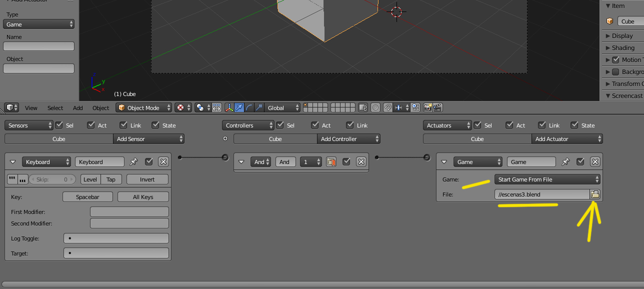
Task: Toggle the Motion Tracking checkbox in properties panel
Action: (615, 60)
